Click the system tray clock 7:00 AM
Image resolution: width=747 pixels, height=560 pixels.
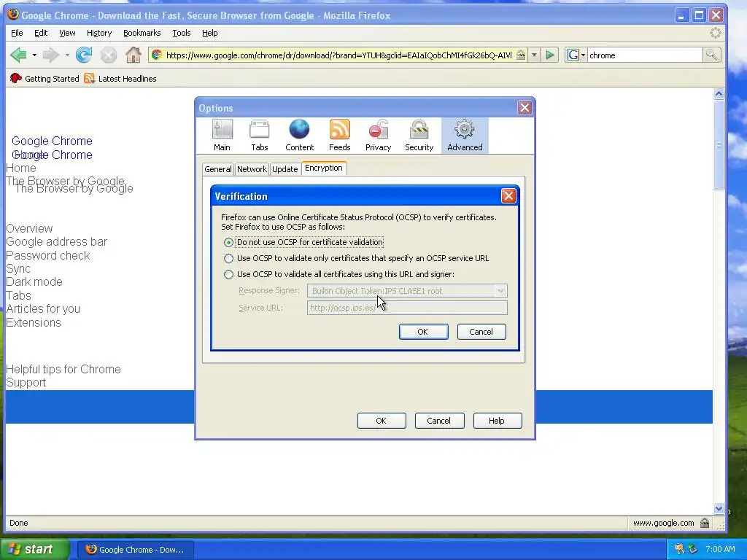click(x=720, y=550)
